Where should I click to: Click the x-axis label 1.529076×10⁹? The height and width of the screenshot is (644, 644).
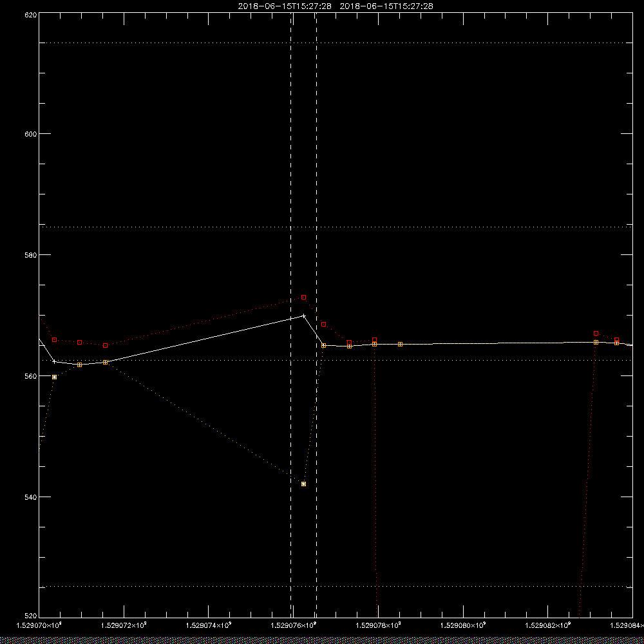tap(294, 625)
